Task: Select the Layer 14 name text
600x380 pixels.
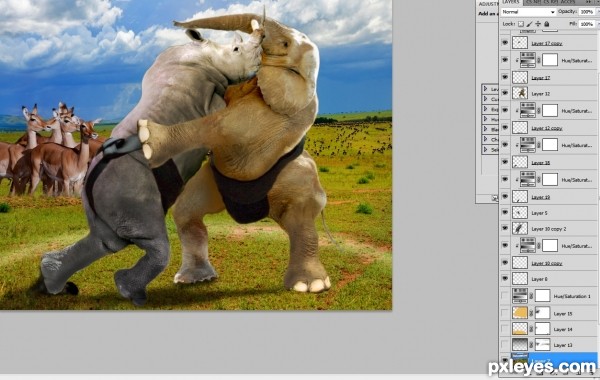Action: coord(563,329)
